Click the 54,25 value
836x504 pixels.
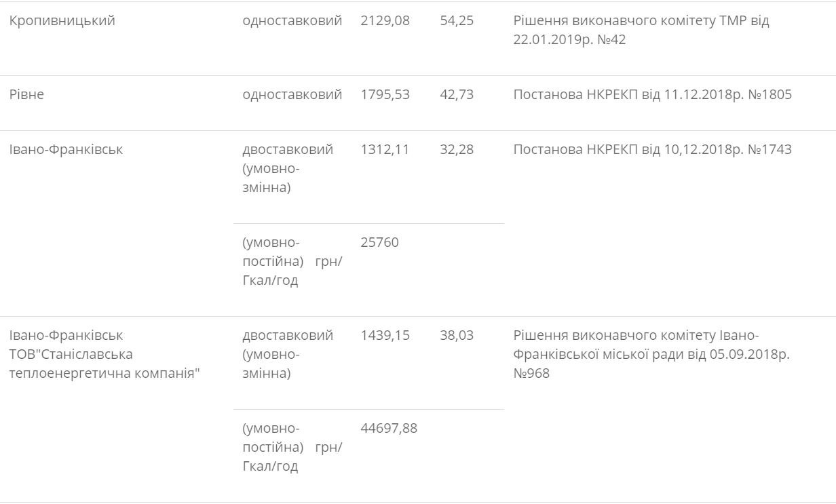(457, 21)
